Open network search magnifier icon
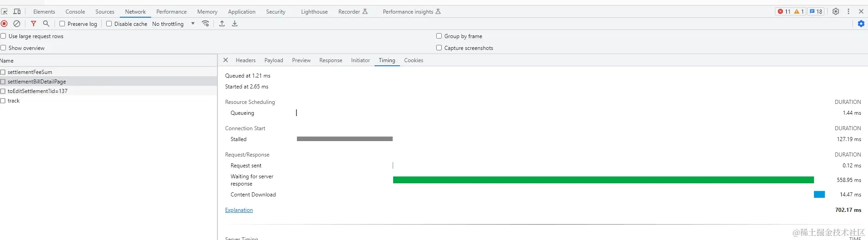Viewport: 868px width, 240px height. click(x=46, y=24)
